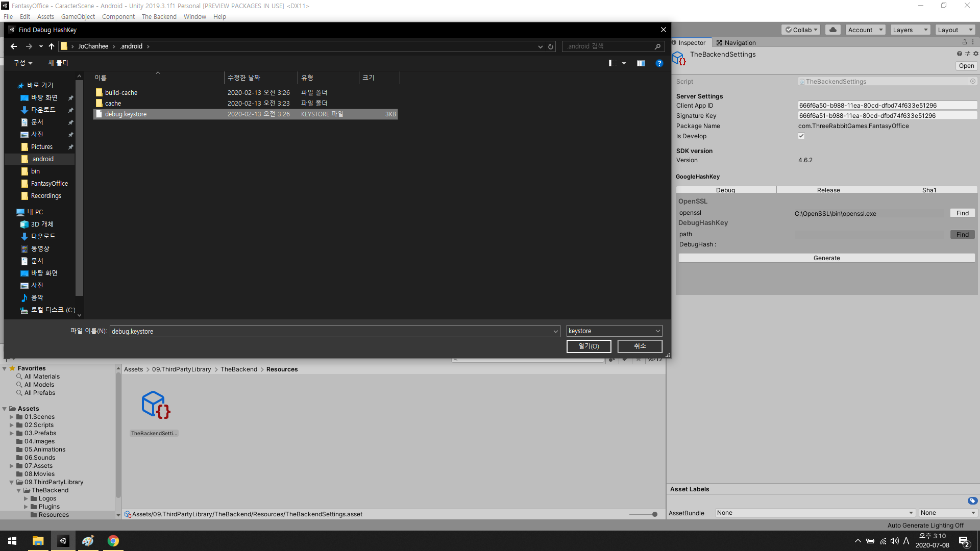Expand the Plugins folder
This screenshot has width=980, height=551.
pos(26,507)
